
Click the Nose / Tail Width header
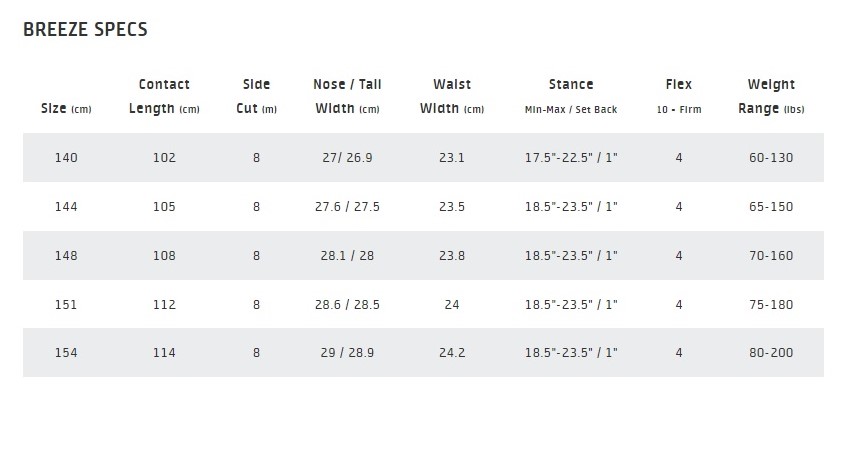click(347, 96)
